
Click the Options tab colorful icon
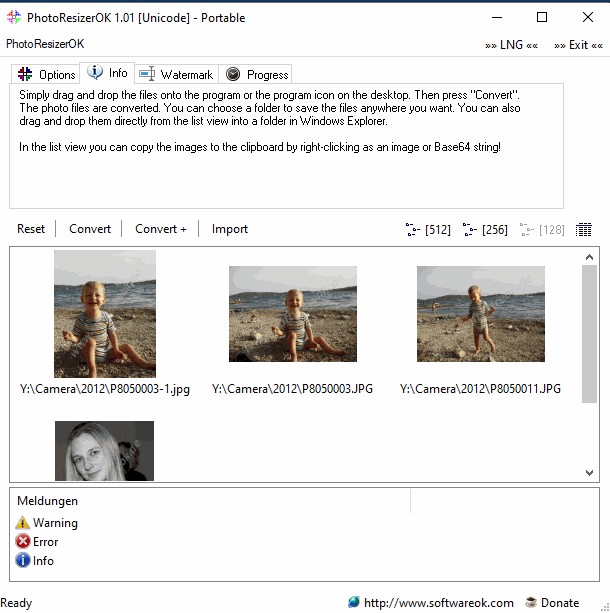[x=25, y=74]
